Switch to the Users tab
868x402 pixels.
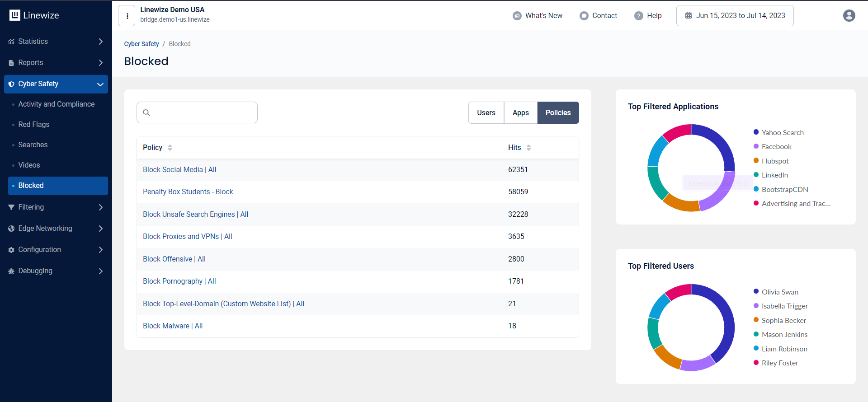point(486,113)
